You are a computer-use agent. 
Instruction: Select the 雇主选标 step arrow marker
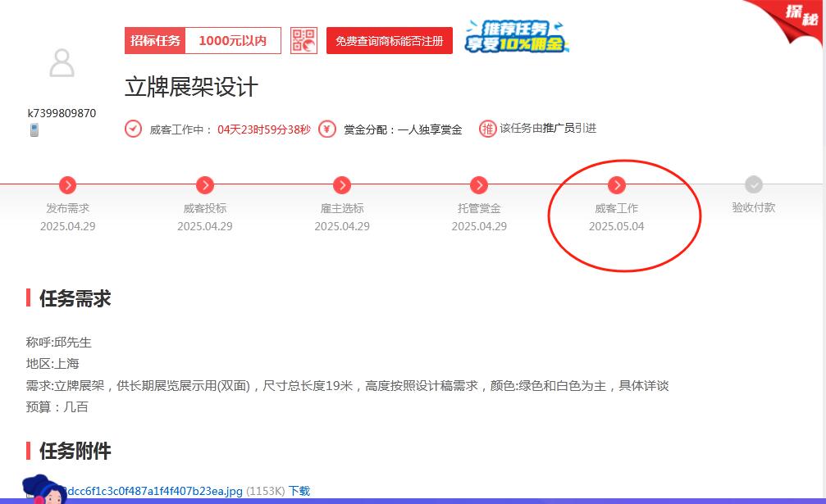point(342,185)
